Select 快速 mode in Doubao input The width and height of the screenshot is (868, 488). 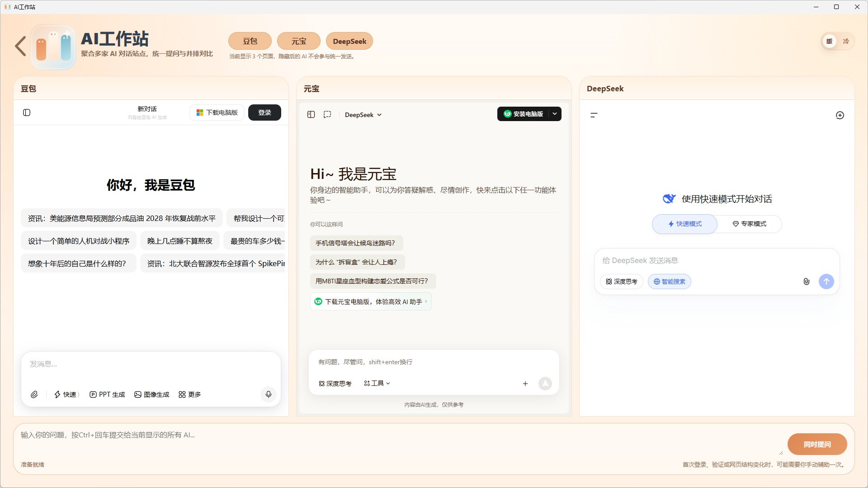point(66,394)
